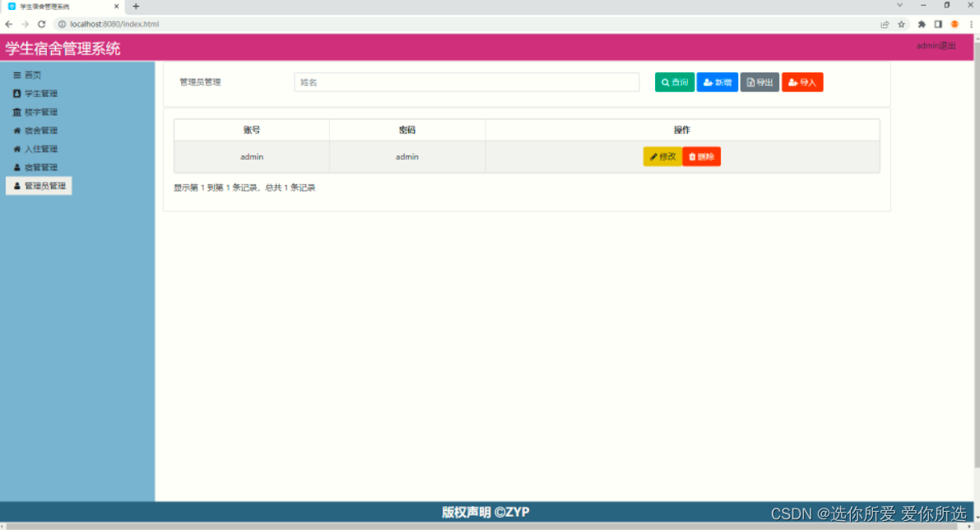Viewport: 980px width, 530px height.
Task: Open the tab search chevron in the title bar
Action: (899, 5)
